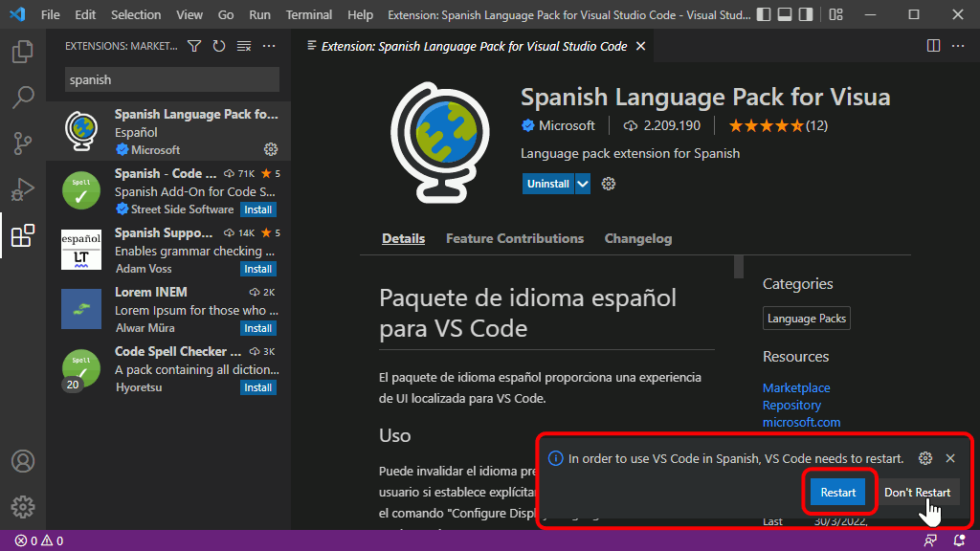This screenshot has width=980, height=551.
Task: Install the Lorem INEM extension
Action: click(x=258, y=328)
